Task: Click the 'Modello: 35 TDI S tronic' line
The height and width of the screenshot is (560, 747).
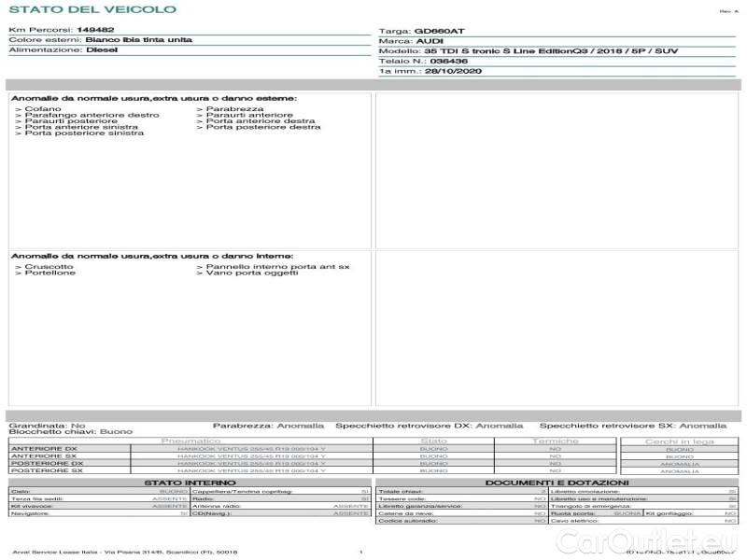Action: click(x=529, y=51)
